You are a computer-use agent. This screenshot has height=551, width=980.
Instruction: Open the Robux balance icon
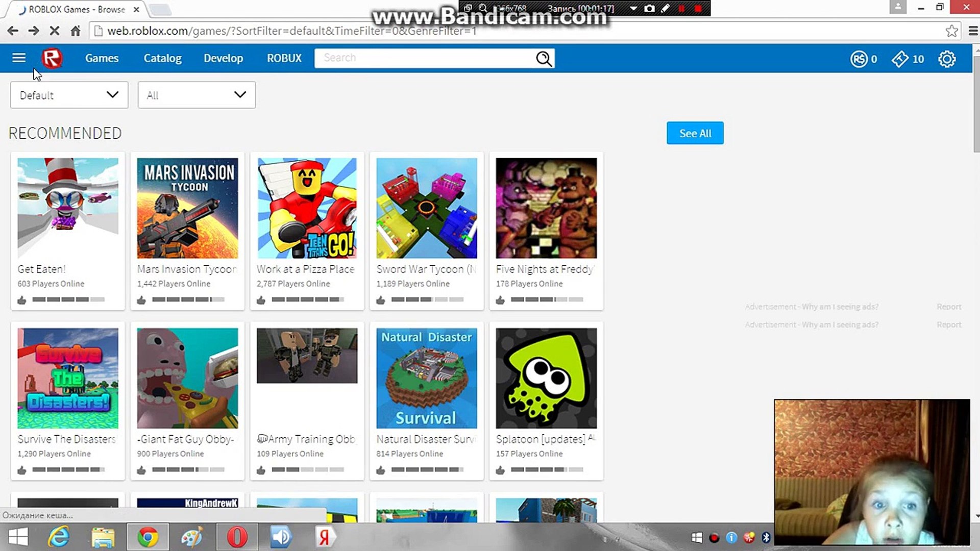(859, 59)
